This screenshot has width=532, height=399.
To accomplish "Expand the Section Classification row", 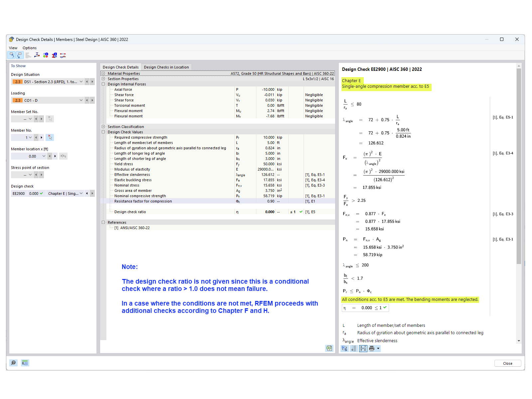I will click(103, 127).
